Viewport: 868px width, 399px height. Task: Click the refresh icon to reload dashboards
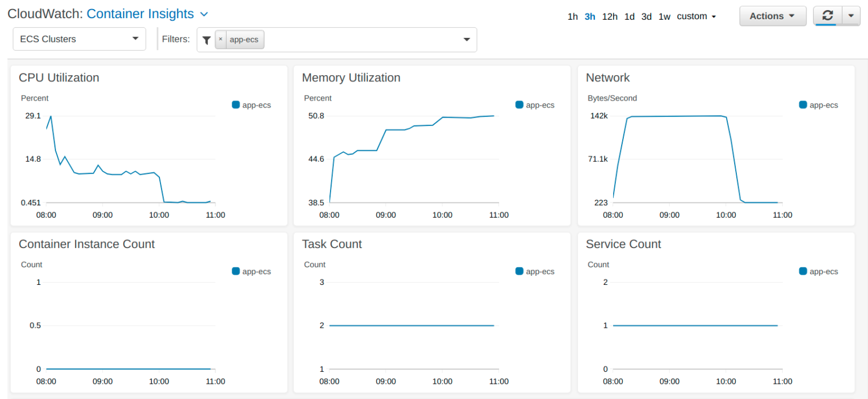point(827,16)
